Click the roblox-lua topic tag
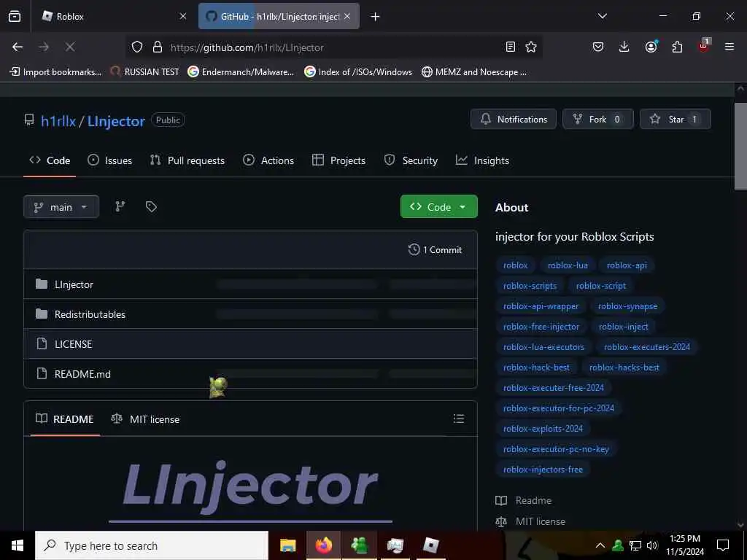This screenshot has width=747, height=560. pyautogui.click(x=568, y=265)
